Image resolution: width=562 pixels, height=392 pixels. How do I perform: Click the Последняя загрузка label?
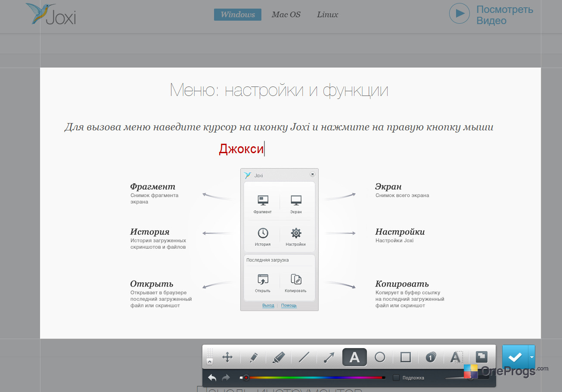[x=267, y=260]
